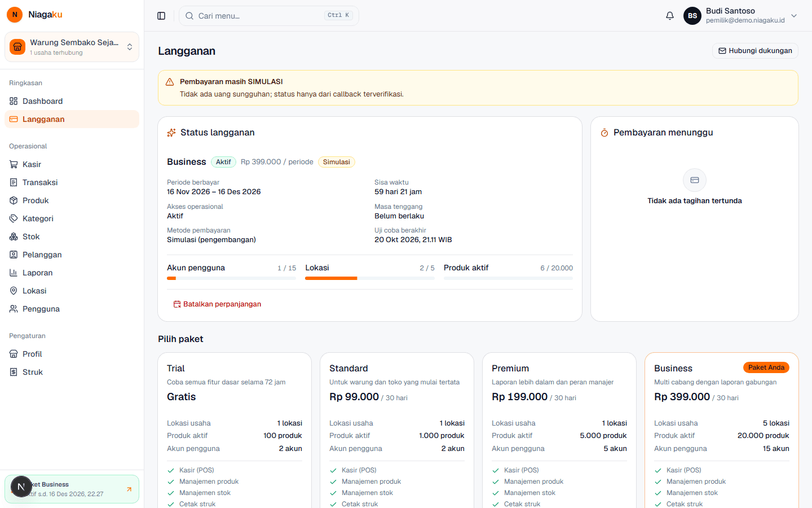Click the orange store icon of Warung Sembako
This screenshot has width=812, height=508.
click(17, 47)
